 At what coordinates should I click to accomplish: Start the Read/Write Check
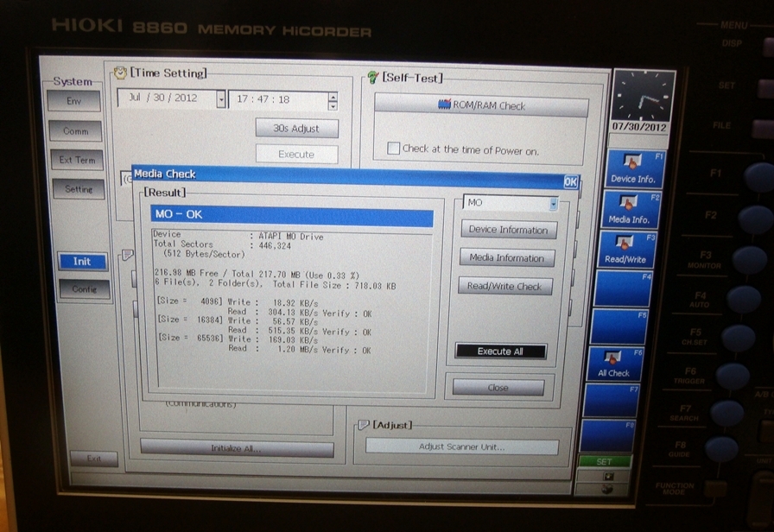[505, 286]
